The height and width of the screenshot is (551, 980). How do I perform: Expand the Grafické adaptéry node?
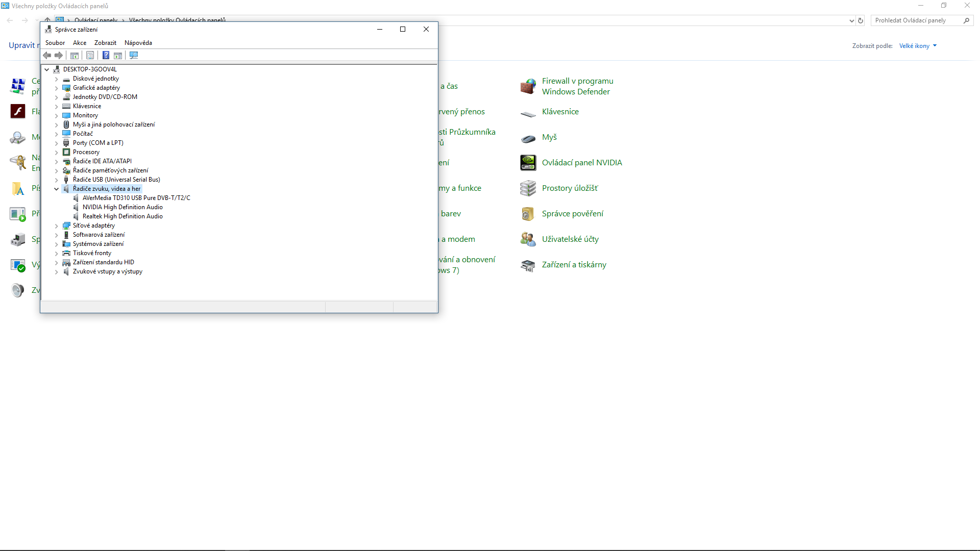pos(57,88)
